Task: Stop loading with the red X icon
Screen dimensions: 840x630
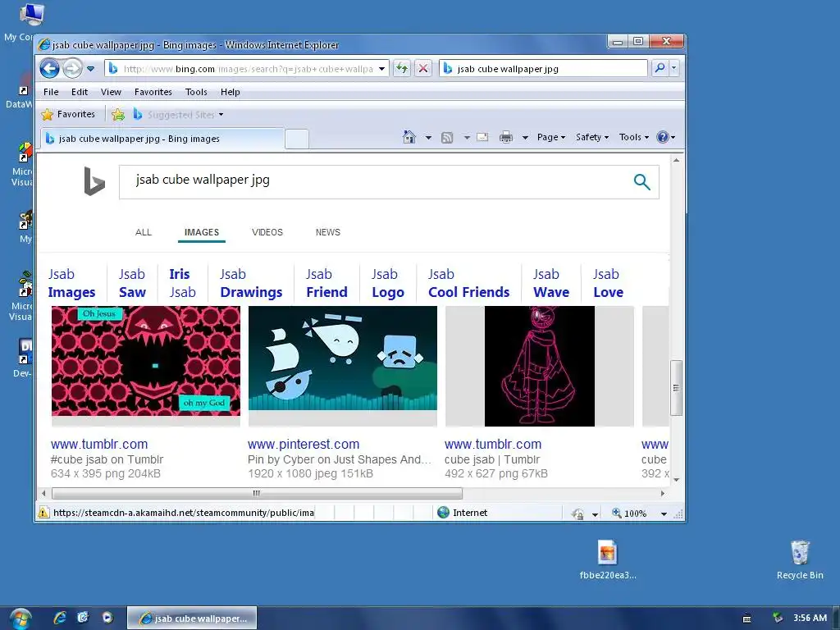Action: [423, 69]
